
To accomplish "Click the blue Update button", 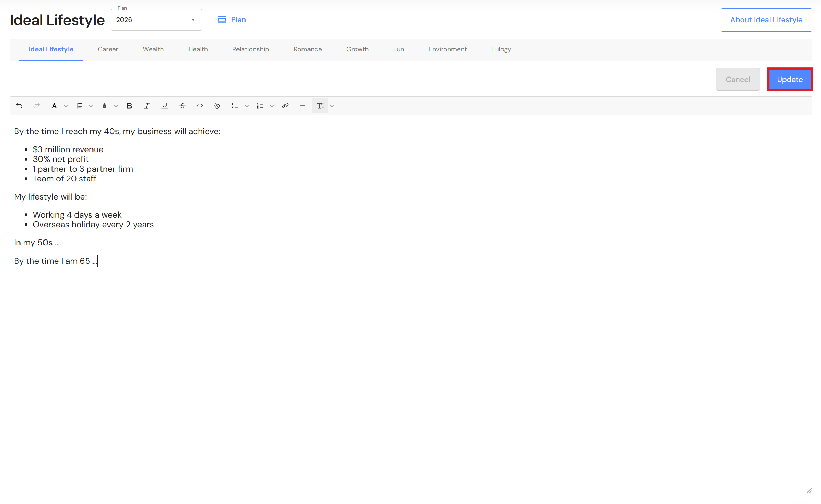I will (x=789, y=80).
